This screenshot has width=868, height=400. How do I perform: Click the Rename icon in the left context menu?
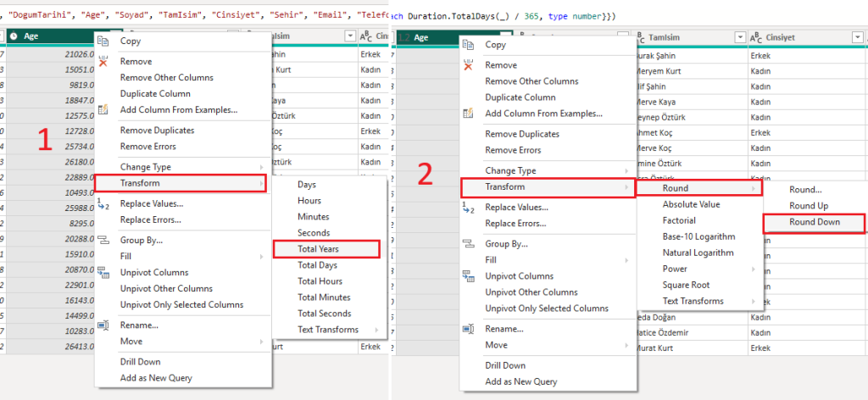pyautogui.click(x=103, y=325)
